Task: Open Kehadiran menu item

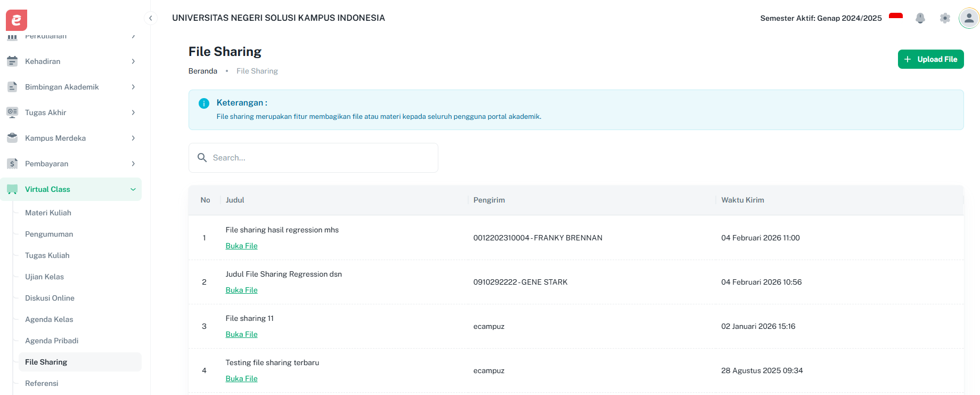Action: [x=71, y=61]
